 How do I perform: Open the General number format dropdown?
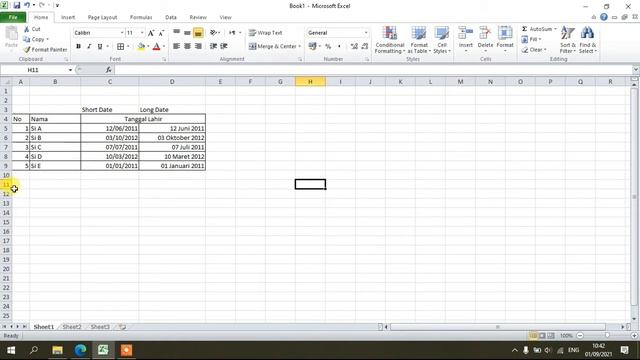pyautogui.click(x=366, y=33)
